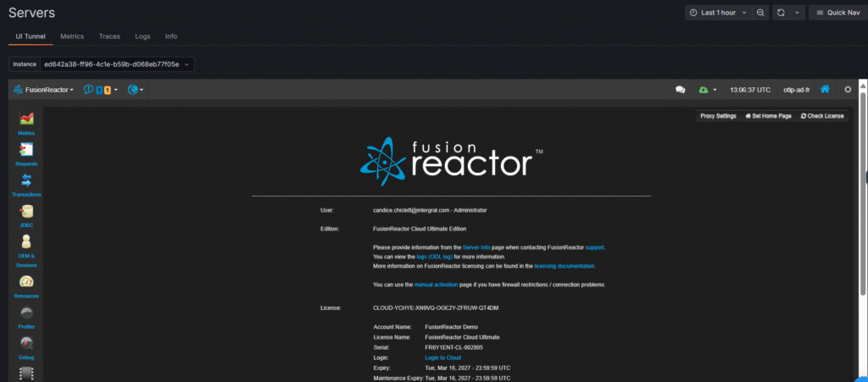Viewport: 868px width, 382px height.
Task: Open the Metrics sidebar icon
Action: tap(25, 122)
